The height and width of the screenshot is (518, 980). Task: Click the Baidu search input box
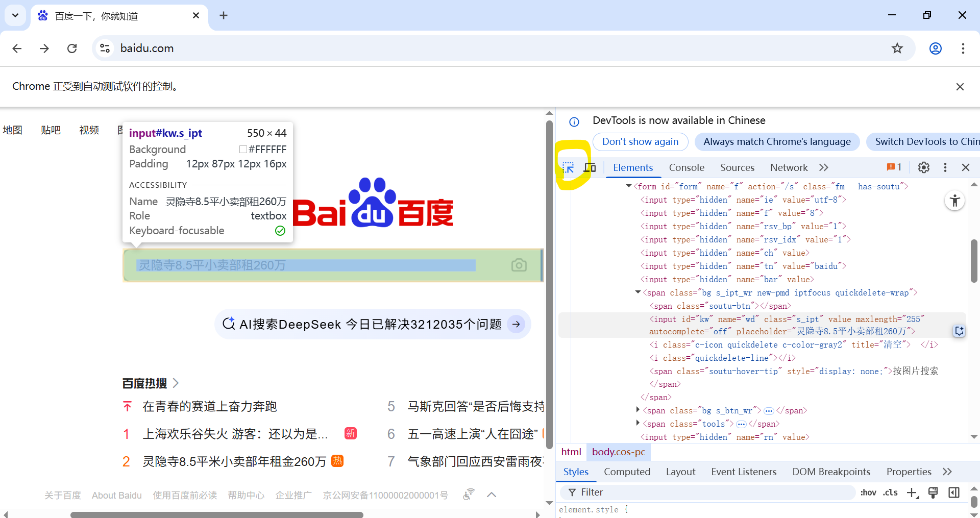click(x=333, y=265)
